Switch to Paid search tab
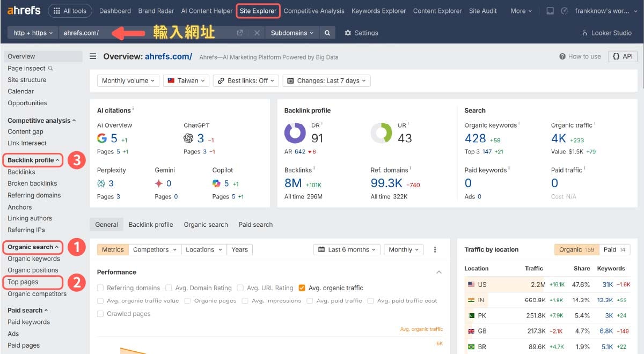Image resolution: width=644 pixels, height=354 pixels. (255, 225)
